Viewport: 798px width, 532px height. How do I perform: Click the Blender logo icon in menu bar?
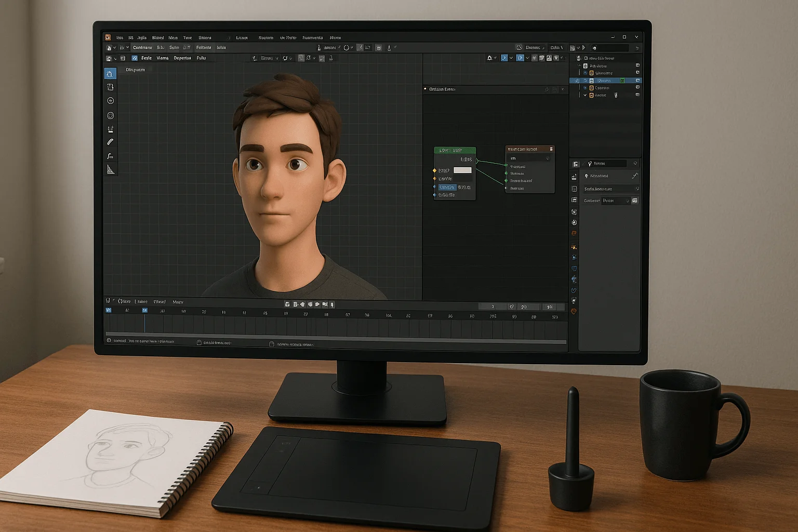(x=108, y=37)
